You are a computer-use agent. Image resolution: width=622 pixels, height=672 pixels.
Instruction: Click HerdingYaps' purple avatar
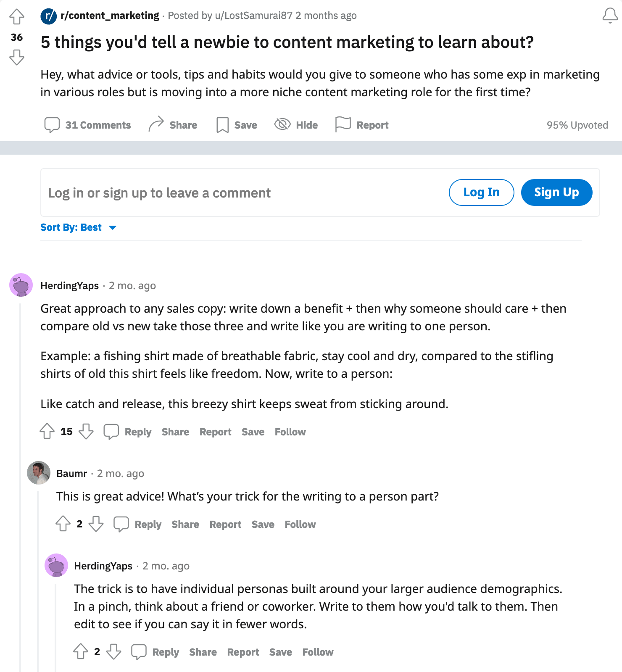click(21, 285)
